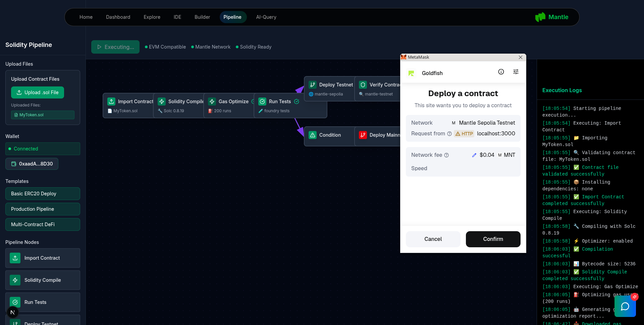The height and width of the screenshot is (325, 644).
Task: Click the MetaMask info circle icon
Action: click(501, 72)
